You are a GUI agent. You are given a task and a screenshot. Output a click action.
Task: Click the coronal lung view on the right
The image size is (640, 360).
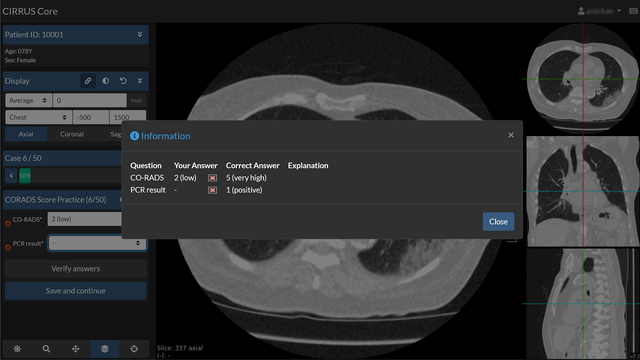pos(583,191)
